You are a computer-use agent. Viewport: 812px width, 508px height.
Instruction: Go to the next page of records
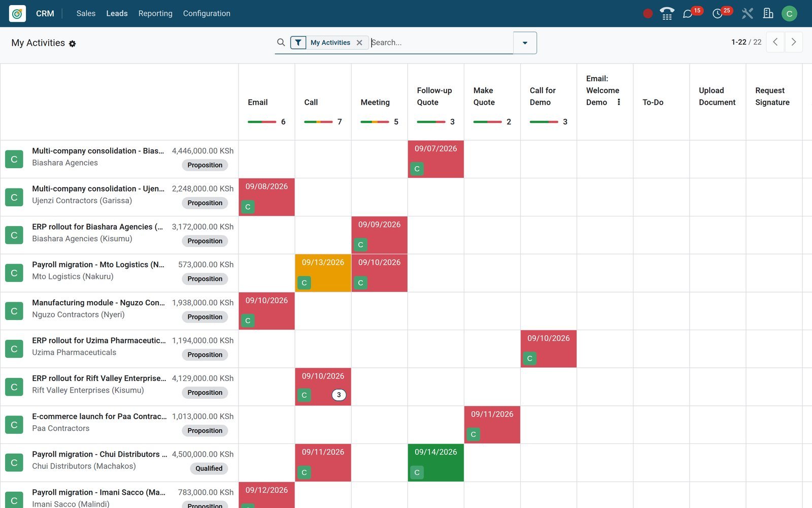pyautogui.click(x=794, y=42)
